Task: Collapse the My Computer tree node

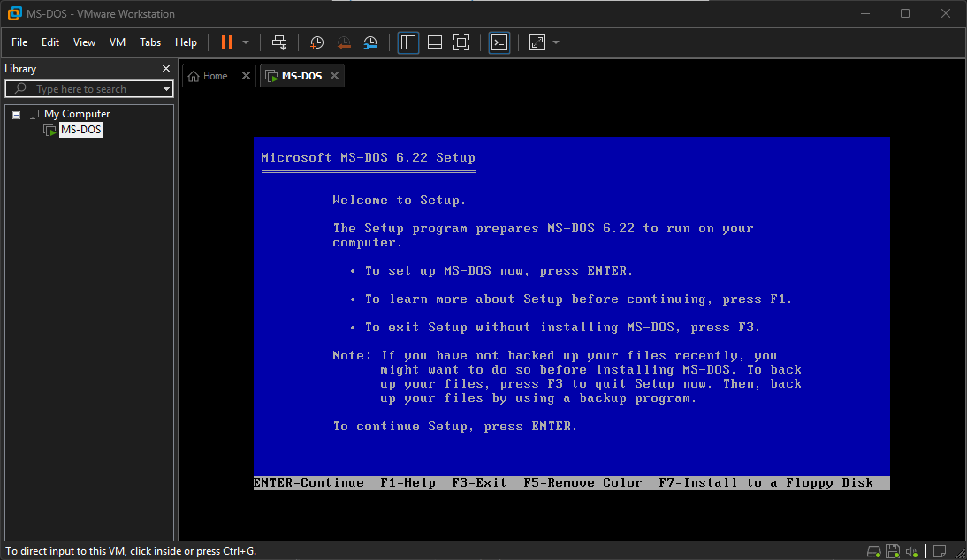Action: pos(16,115)
